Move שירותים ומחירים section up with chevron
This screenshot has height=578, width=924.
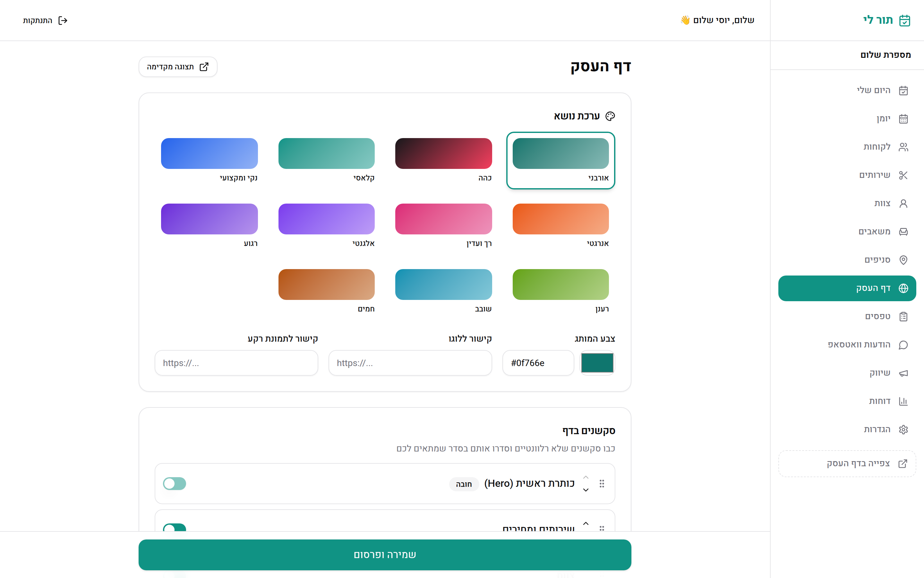coord(586,523)
